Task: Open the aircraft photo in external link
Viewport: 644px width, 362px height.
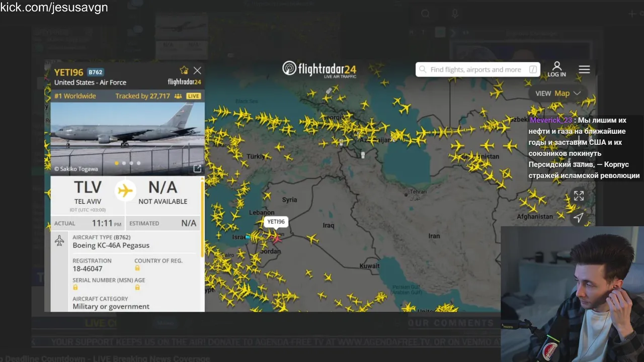Action: point(197,168)
